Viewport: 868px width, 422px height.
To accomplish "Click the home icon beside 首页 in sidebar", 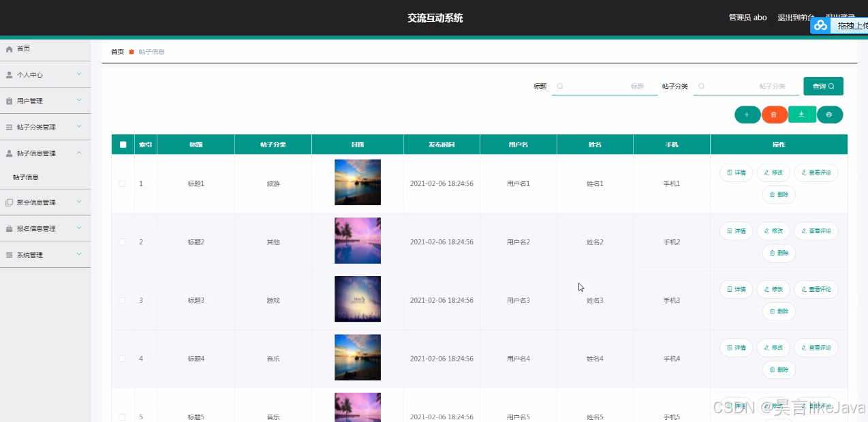I will [10, 49].
